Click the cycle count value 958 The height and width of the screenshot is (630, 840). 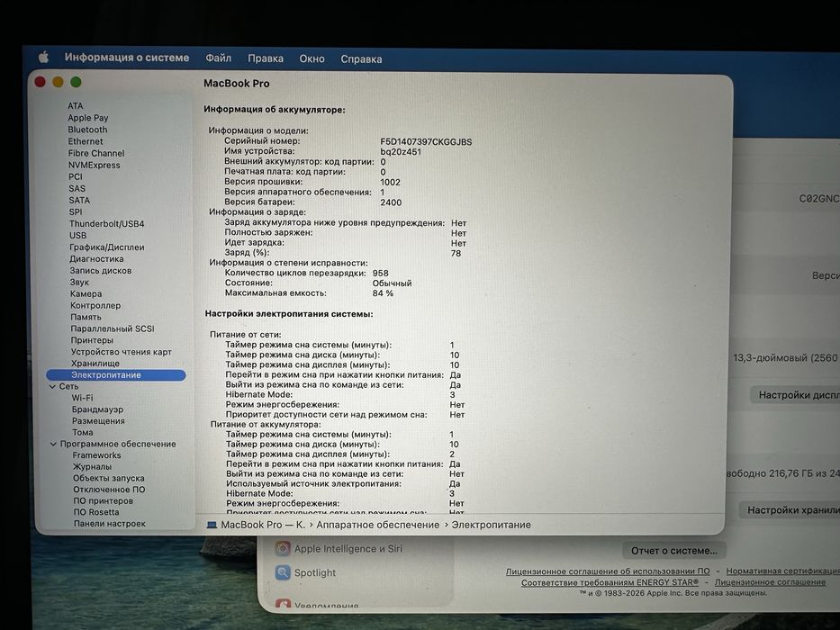(380, 274)
